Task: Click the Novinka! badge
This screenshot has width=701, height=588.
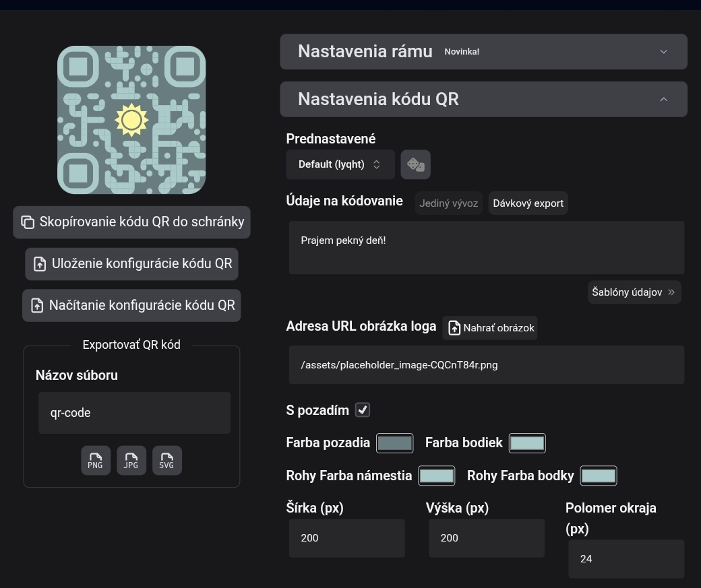Action: [x=462, y=52]
